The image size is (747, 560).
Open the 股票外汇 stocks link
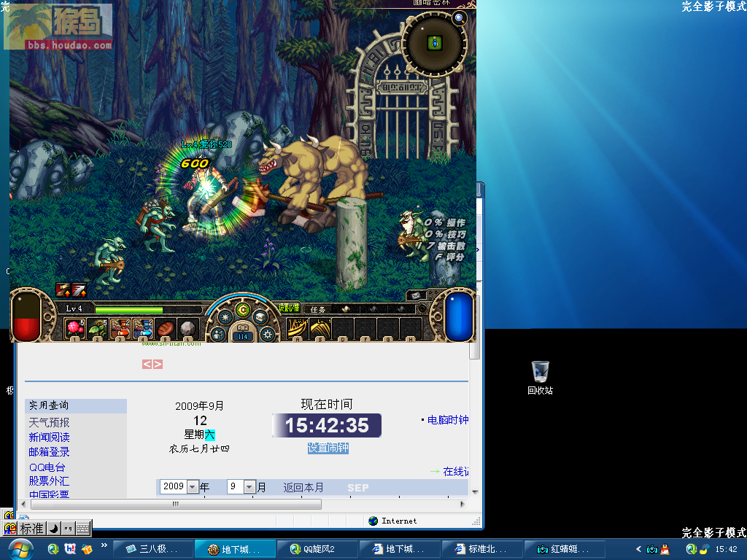(x=49, y=481)
